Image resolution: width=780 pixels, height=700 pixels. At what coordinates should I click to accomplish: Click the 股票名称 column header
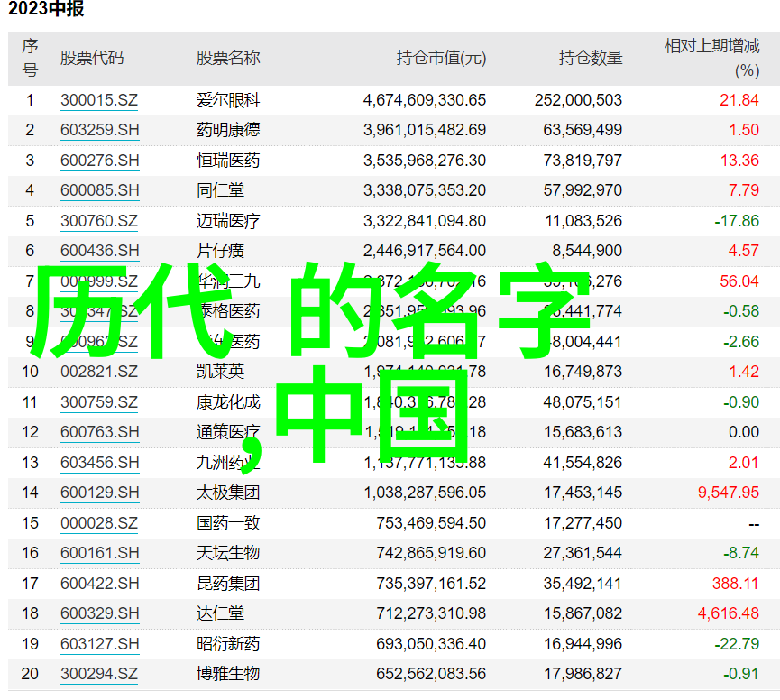click(228, 58)
